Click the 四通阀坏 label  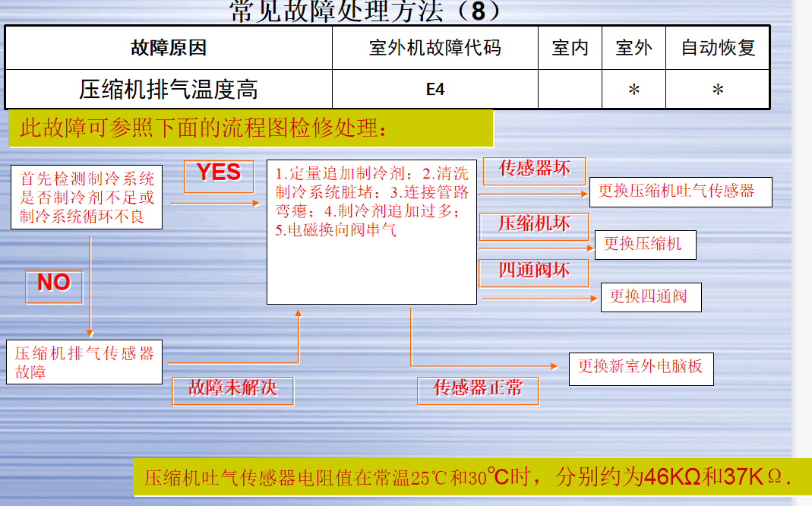point(534,273)
